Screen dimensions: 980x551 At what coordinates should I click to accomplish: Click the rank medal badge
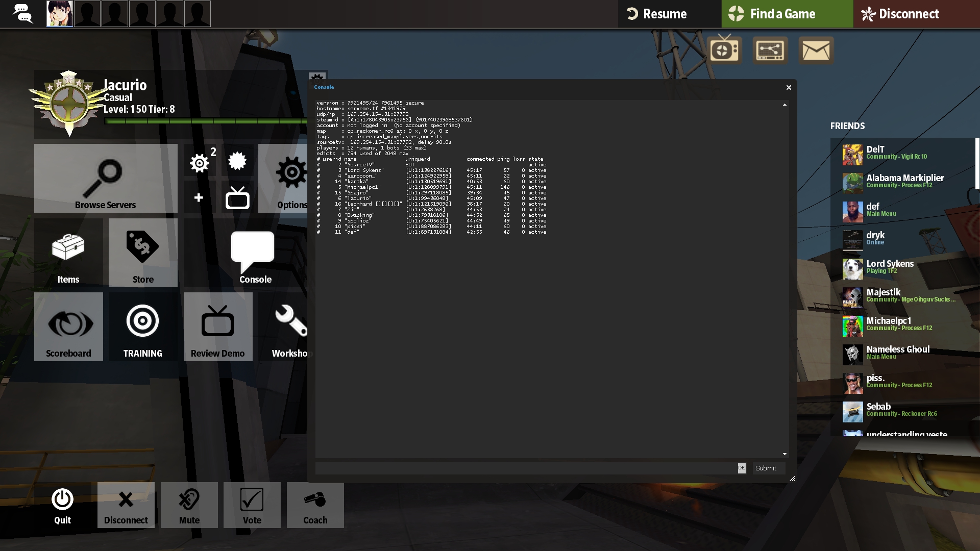tap(68, 104)
